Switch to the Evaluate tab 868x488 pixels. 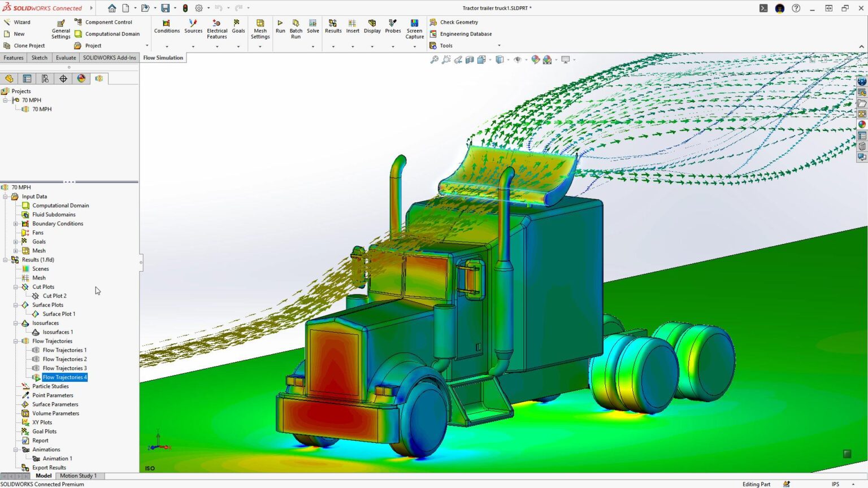66,57
